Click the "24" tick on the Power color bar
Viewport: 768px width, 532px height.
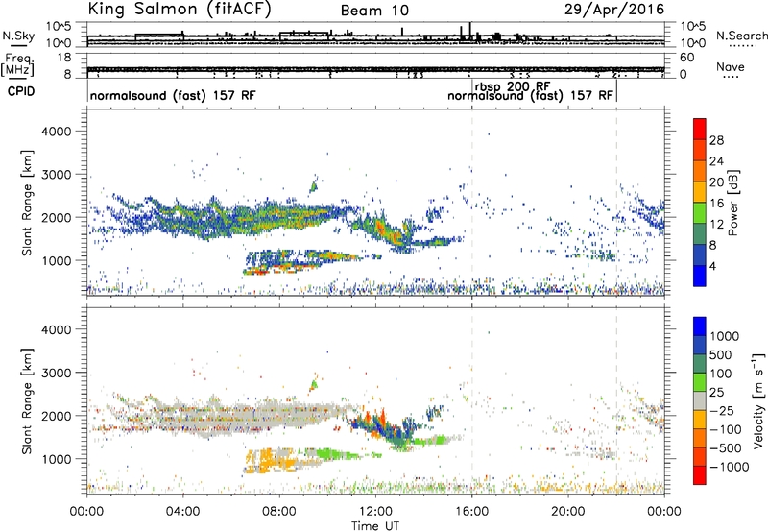point(716,161)
